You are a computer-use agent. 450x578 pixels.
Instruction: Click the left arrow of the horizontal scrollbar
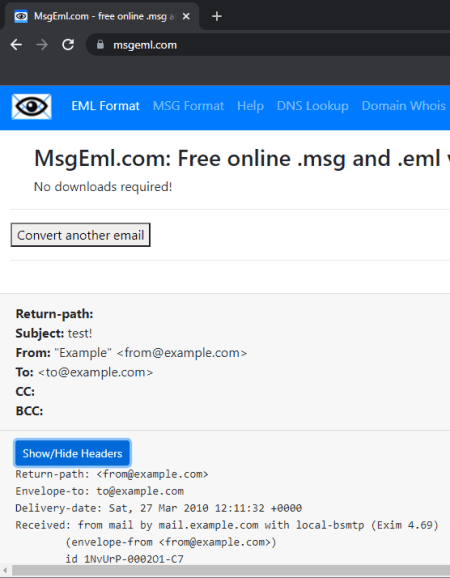[x=5, y=570]
